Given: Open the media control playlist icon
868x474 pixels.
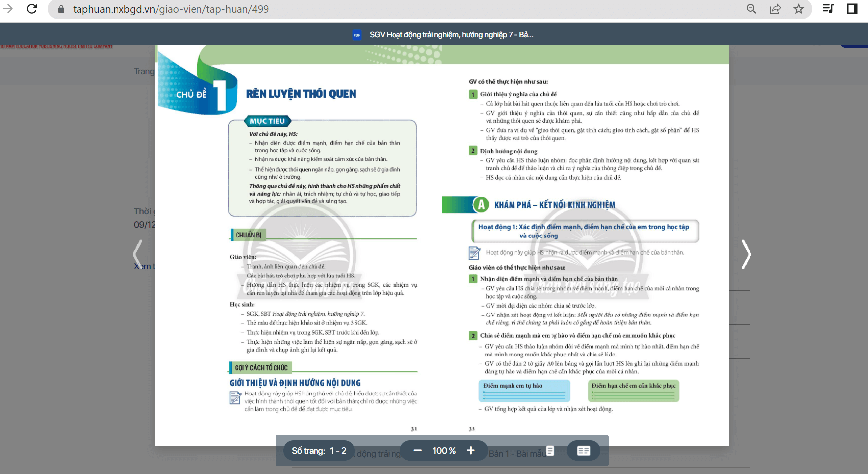Looking at the screenshot, I should click(x=828, y=9).
